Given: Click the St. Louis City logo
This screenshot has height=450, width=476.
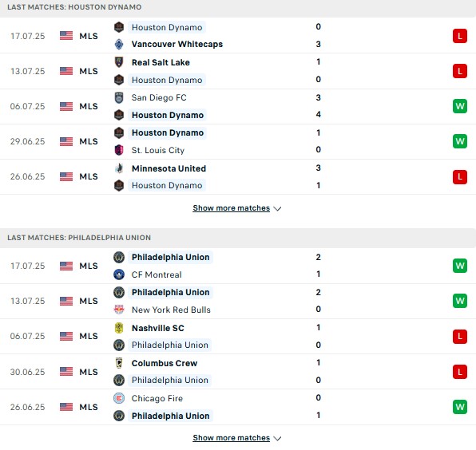Looking at the screenshot, I should coord(119,150).
